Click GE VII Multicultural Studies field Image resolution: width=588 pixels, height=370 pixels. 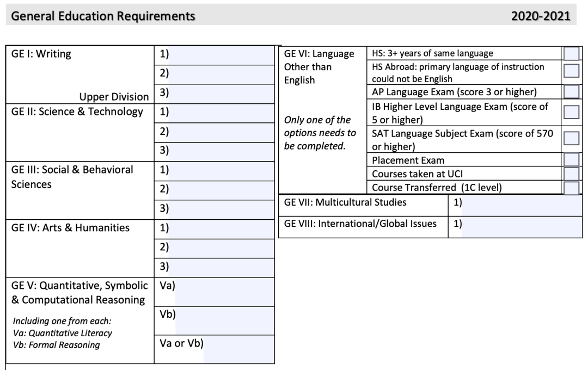point(522,203)
